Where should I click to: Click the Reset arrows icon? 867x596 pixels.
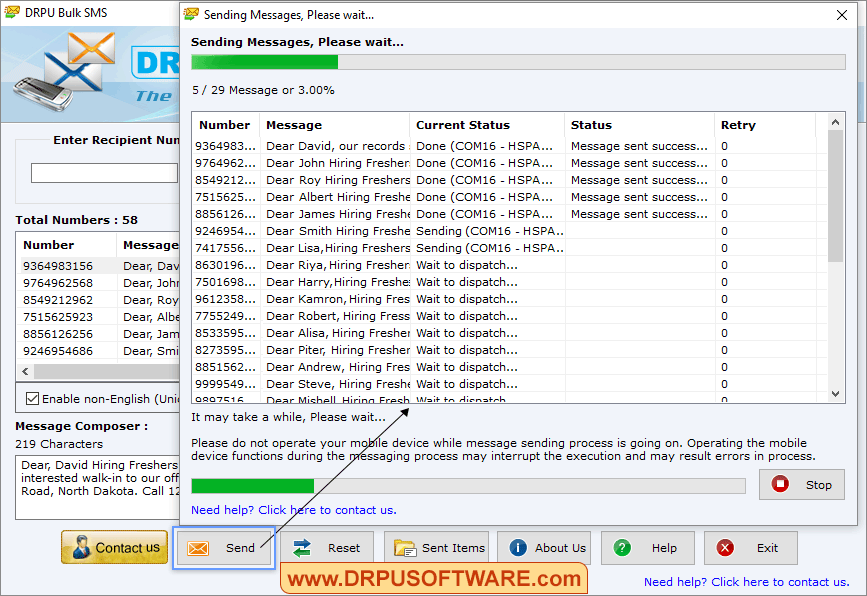coord(302,548)
